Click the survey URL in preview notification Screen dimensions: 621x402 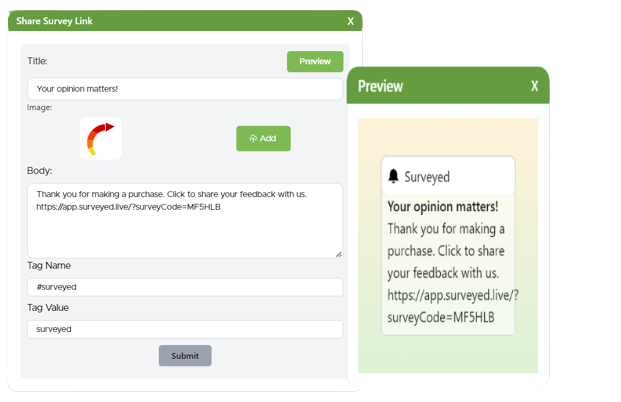coord(452,306)
